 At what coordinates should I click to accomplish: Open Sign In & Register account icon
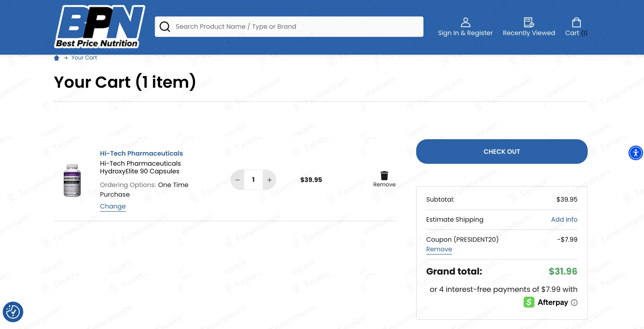(x=465, y=22)
